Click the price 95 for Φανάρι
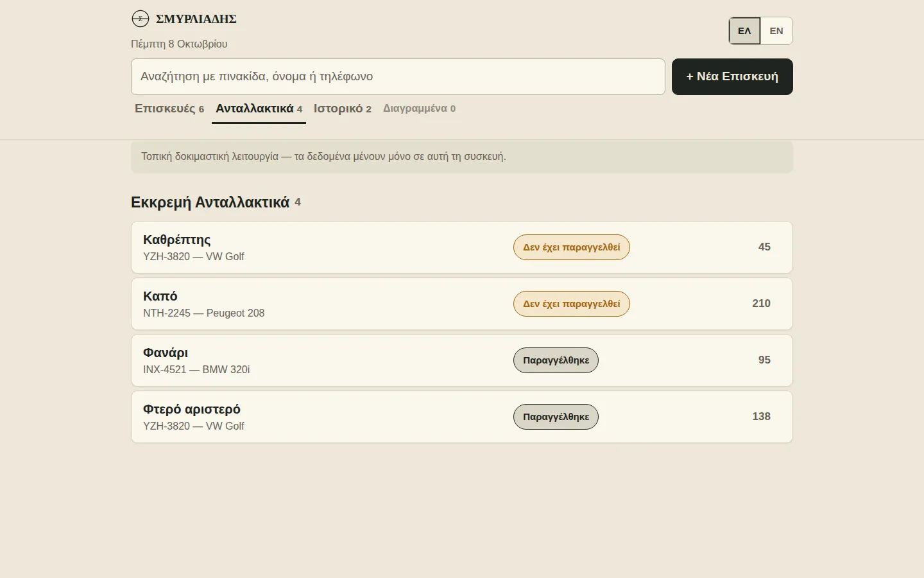 click(x=764, y=360)
